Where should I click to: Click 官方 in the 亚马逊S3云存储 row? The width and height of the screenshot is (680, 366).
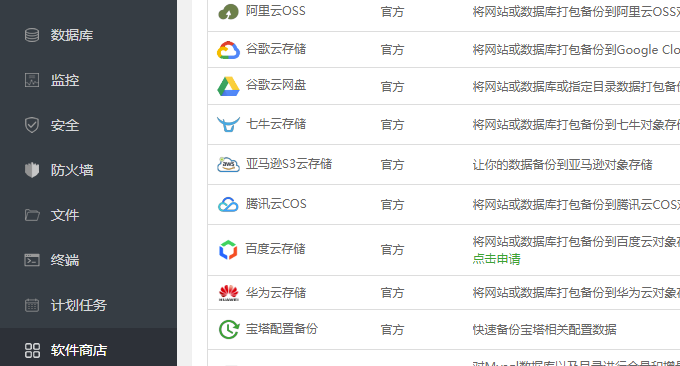click(x=392, y=165)
